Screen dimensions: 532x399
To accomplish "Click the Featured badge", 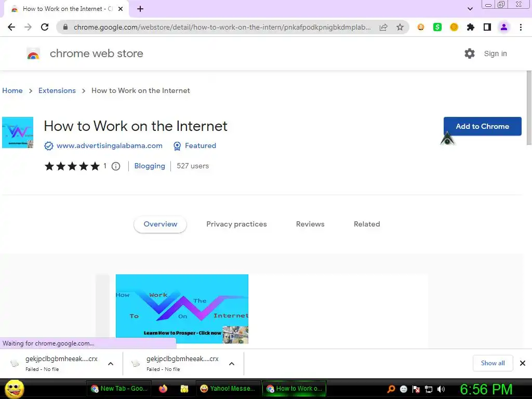I will [195, 145].
